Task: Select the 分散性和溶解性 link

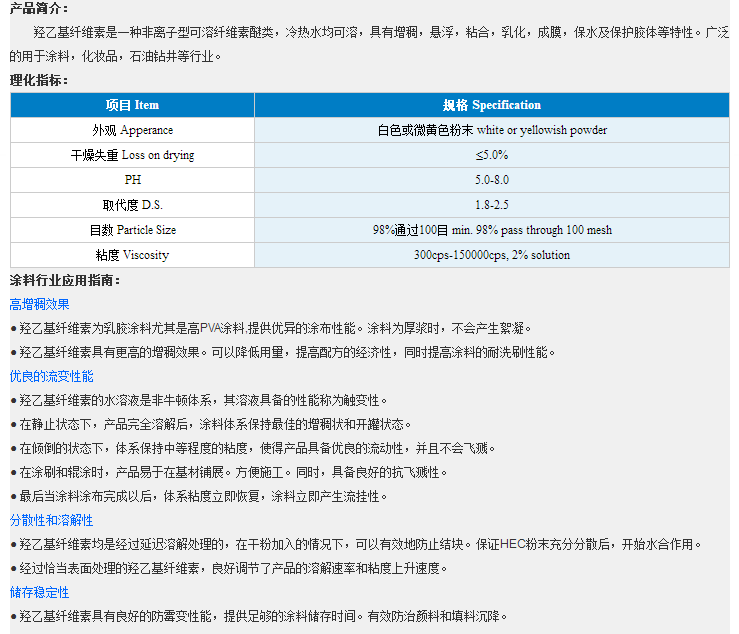Action: pyautogui.click(x=52, y=520)
